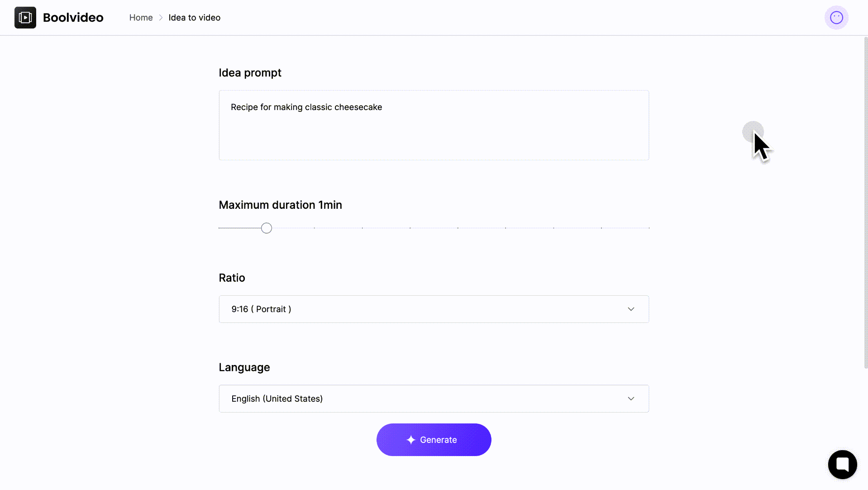Image resolution: width=868 pixels, height=490 pixels.
Task: Click the Generate button
Action: [x=434, y=440]
